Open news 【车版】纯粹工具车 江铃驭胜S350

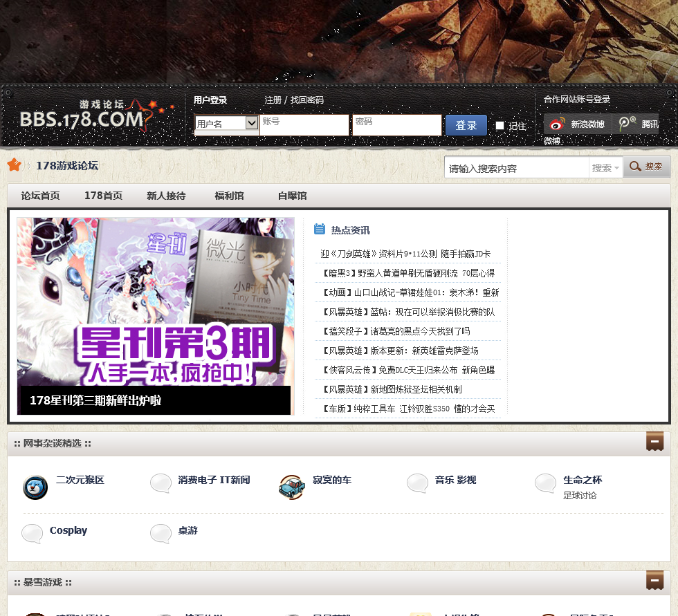click(407, 409)
